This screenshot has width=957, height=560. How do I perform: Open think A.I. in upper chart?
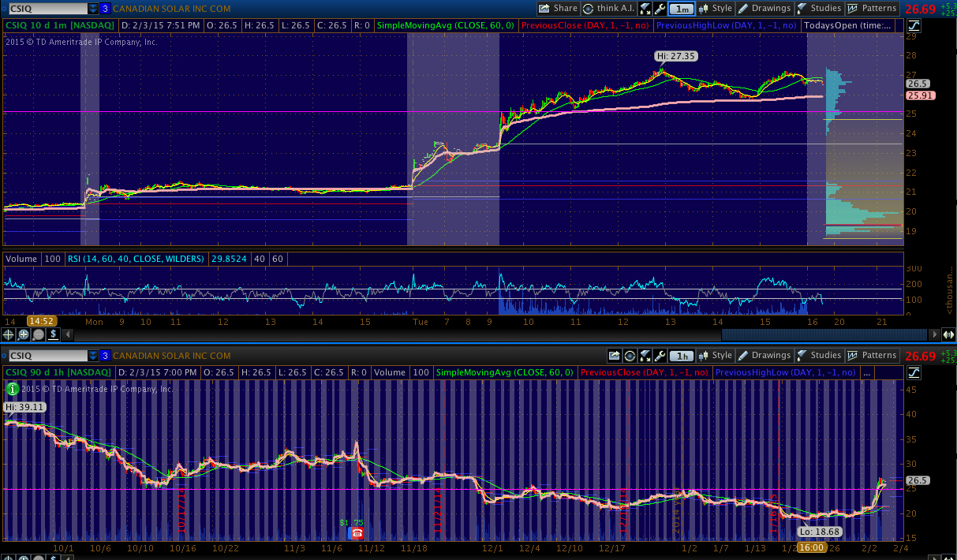pyautogui.click(x=608, y=9)
